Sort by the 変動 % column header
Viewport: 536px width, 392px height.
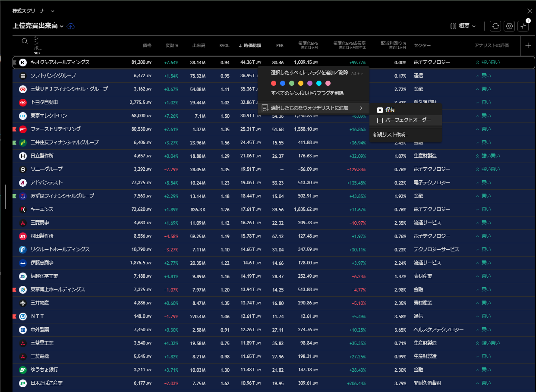click(x=172, y=45)
